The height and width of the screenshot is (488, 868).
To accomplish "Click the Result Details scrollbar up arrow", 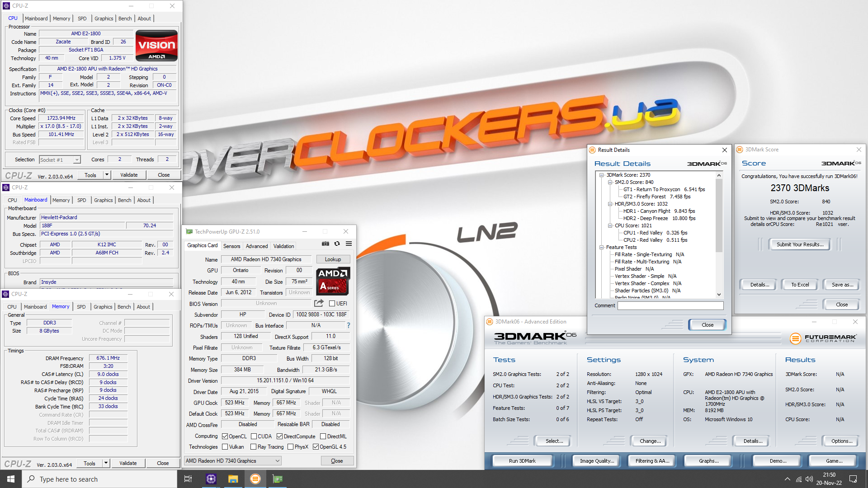I will [x=719, y=175].
